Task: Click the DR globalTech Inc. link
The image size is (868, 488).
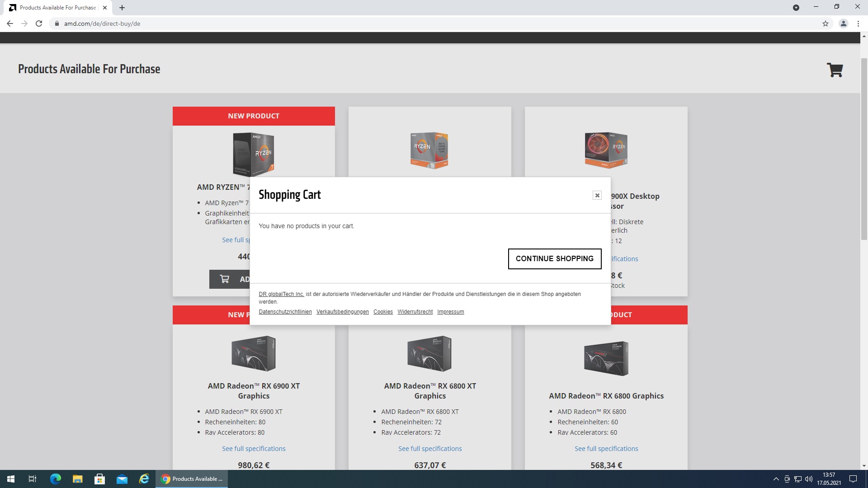Action: [x=281, y=294]
